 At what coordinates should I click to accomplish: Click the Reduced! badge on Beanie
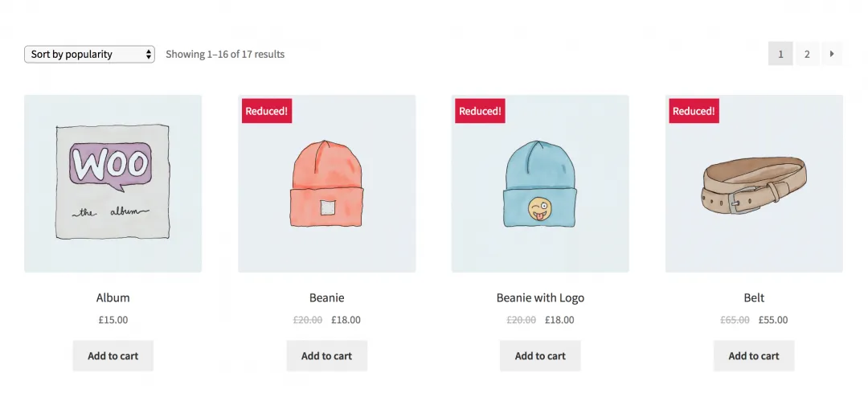(x=267, y=111)
